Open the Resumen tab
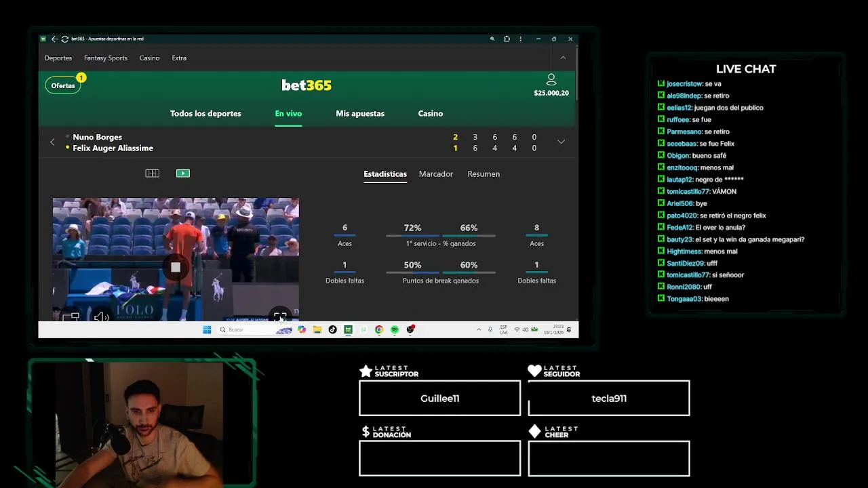The height and width of the screenshot is (488, 868). pyautogui.click(x=484, y=174)
